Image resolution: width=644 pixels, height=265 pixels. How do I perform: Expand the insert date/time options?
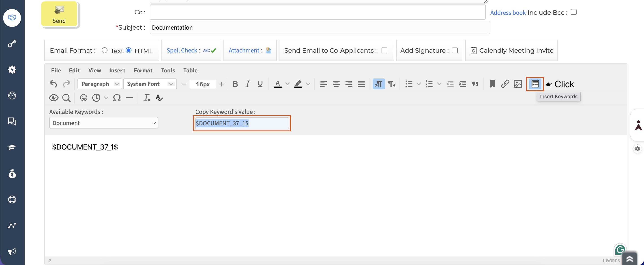tap(106, 98)
